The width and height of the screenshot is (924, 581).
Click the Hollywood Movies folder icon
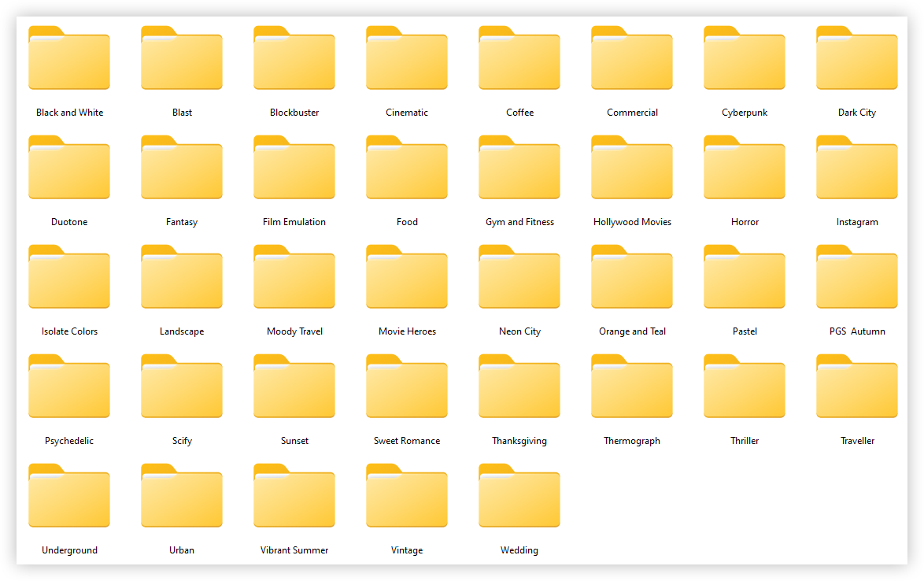pos(632,168)
